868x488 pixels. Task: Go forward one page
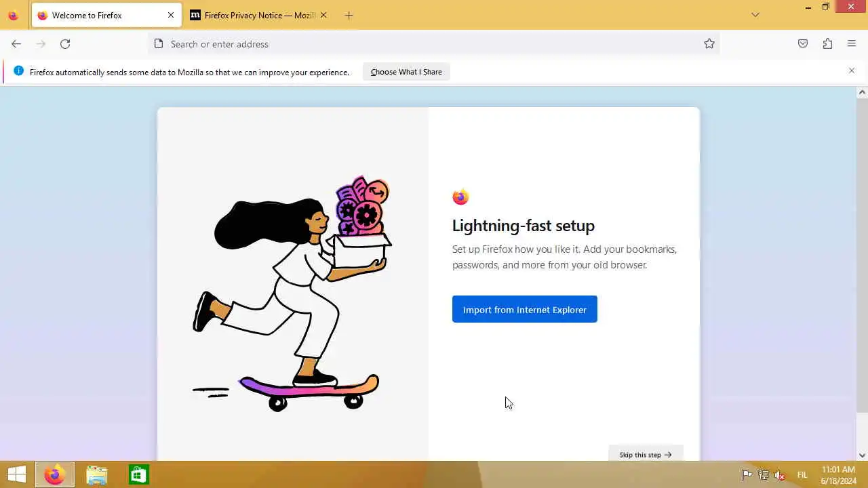click(x=41, y=44)
